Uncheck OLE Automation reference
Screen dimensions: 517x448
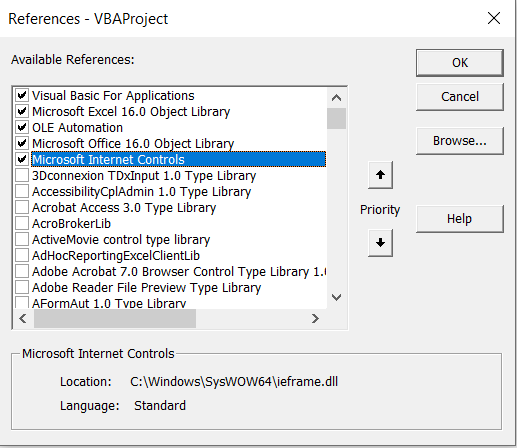[x=22, y=127]
